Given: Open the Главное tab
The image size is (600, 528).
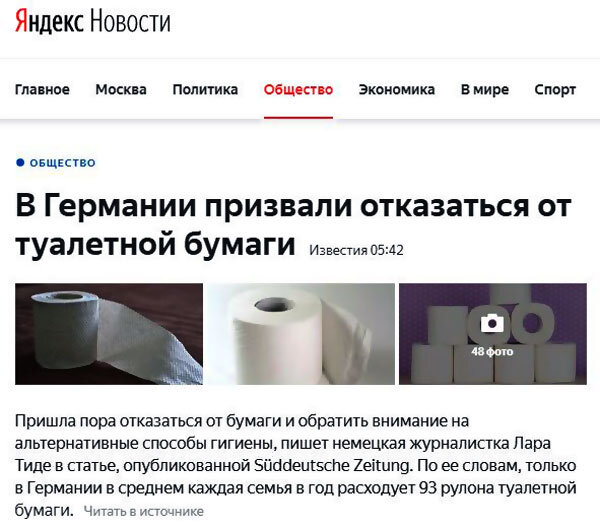Looking at the screenshot, I should click(x=42, y=90).
